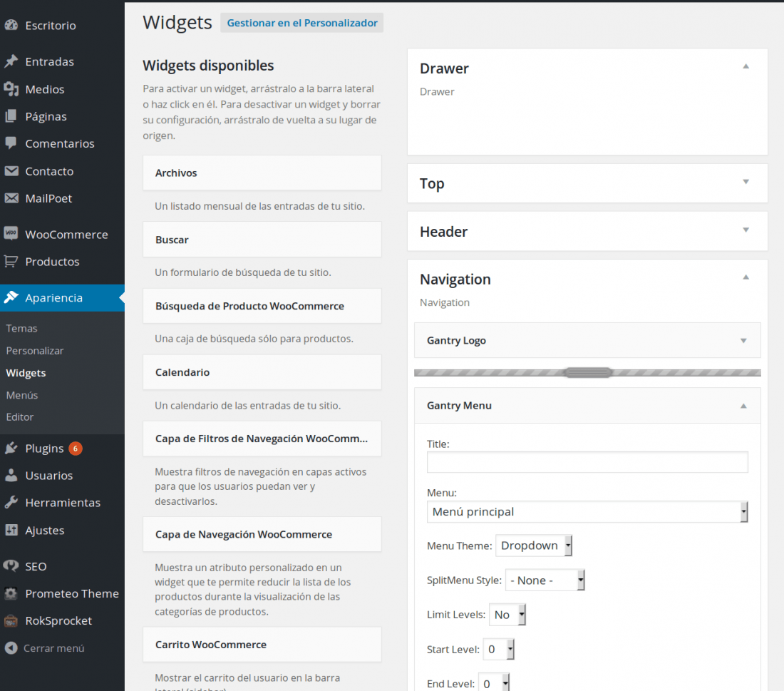Open the End Level dropdown
The height and width of the screenshot is (691, 784).
pos(493,683)
